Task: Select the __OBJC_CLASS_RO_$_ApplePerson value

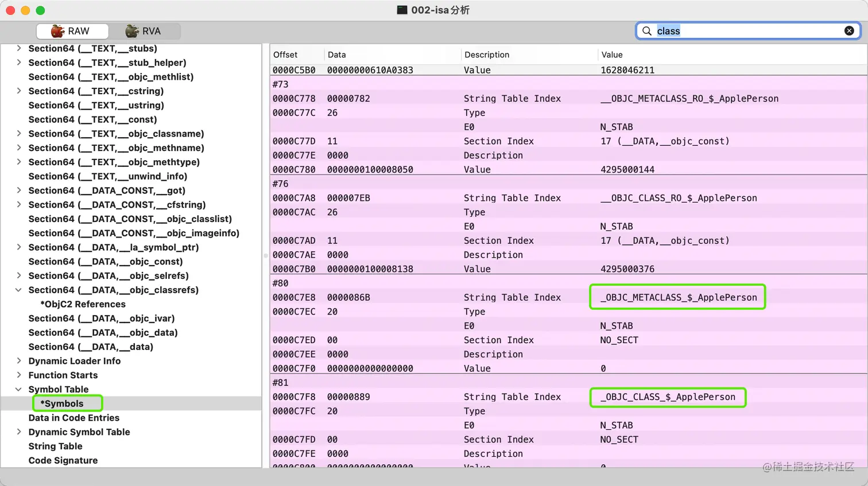Action: click(x=679, y=198)
